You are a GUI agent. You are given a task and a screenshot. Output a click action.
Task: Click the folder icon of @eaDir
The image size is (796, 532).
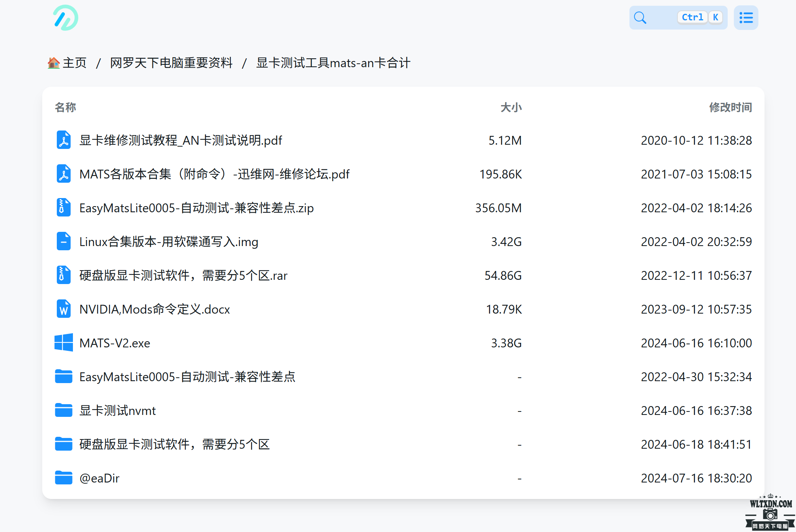tap(64, 478)
